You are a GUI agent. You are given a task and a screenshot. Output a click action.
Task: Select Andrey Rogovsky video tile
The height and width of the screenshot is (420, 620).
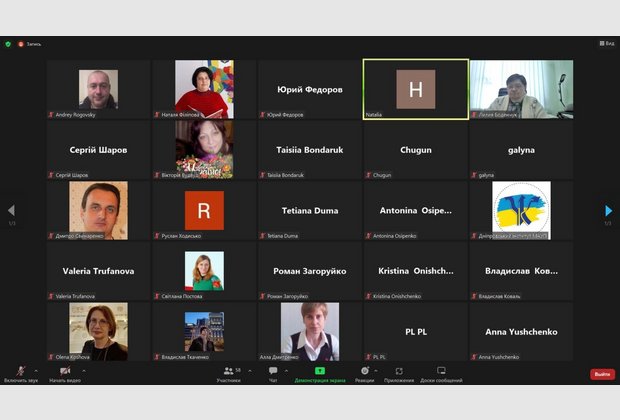coord(98,89)
